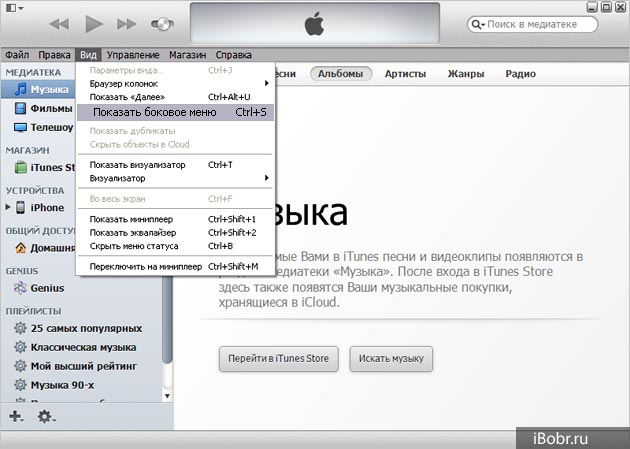The height and width of the screenshot is (449, 630).
Task: Click the Genius label in sidebar
Action: click(47, 288)
